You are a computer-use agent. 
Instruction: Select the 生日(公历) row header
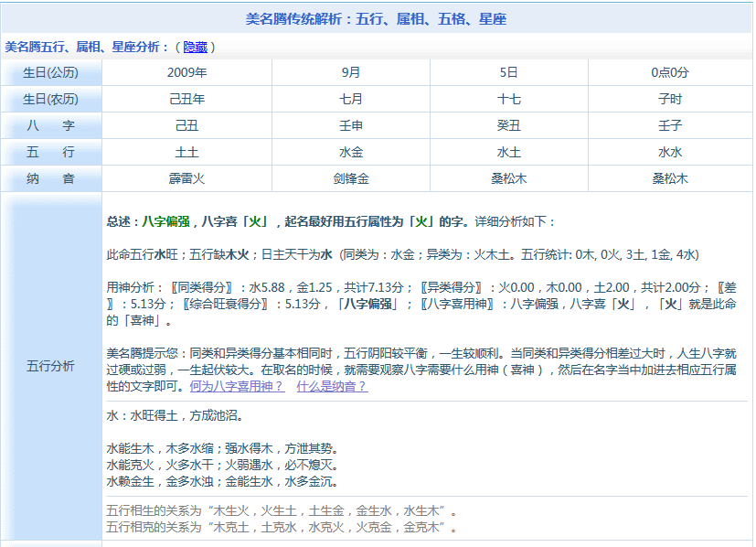click(51, 72)
